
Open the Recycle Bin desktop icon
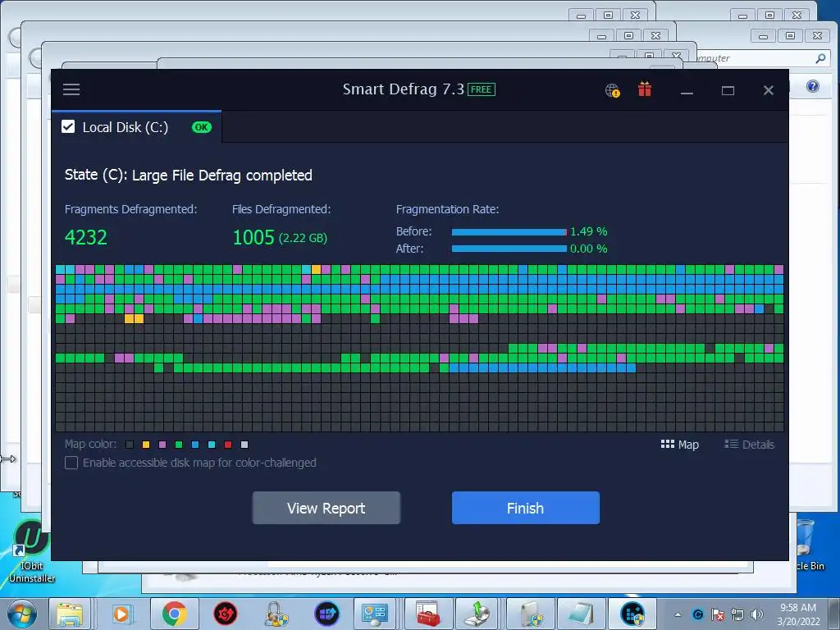coord(807,546)
